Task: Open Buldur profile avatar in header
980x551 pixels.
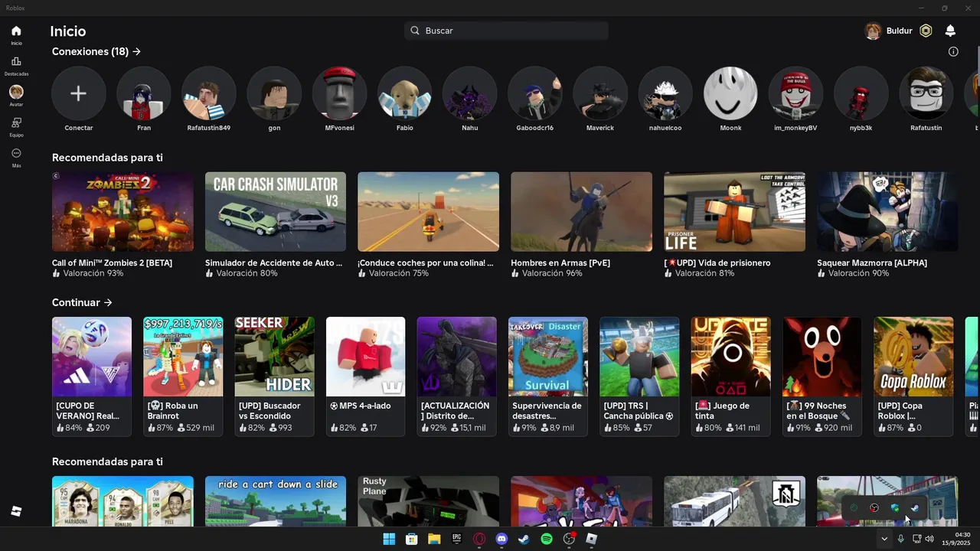Action: (873, 31)
